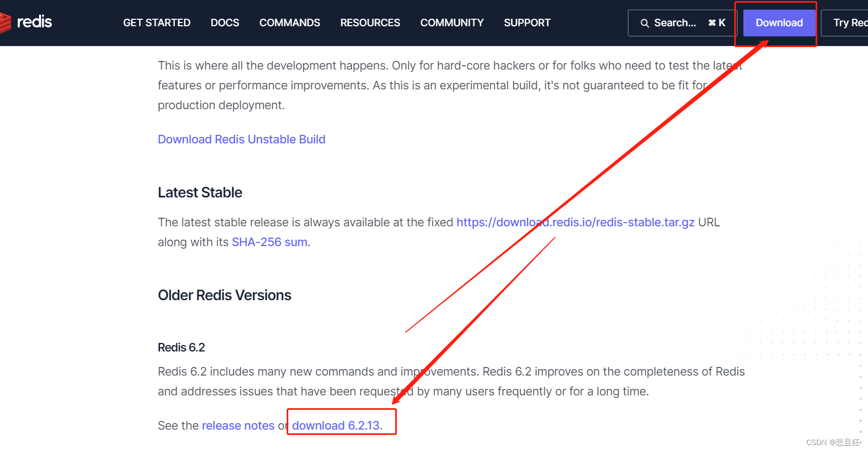Click the Redis logo
868x451 pixels.
26,22
